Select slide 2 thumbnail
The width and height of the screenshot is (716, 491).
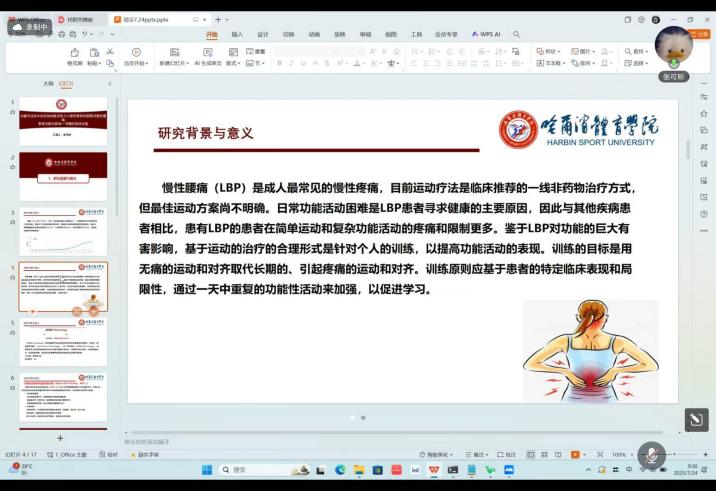coord(63,176)
